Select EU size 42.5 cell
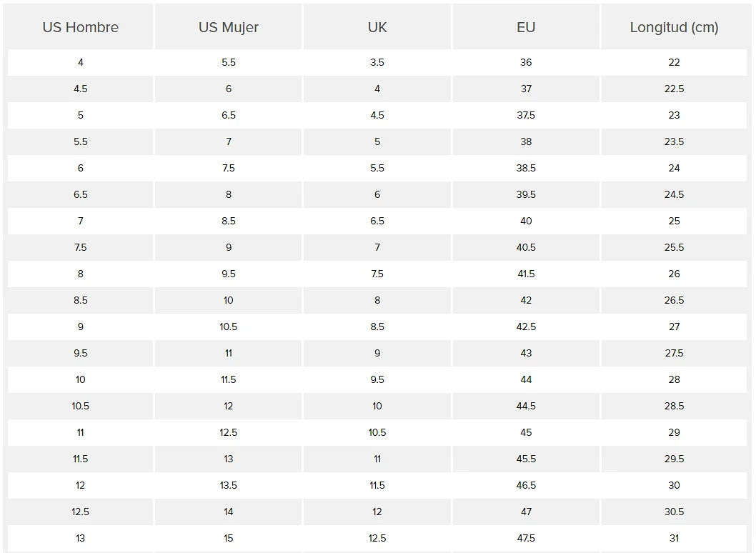Viewport: 756px width, 553px height. (526, 327)
